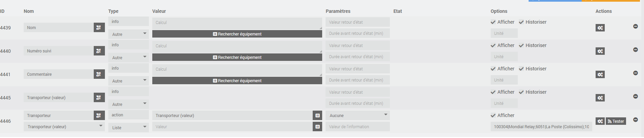Viewport: 644px width, 138px height.
Task: Remove command 4440 with the minus icon
Action: click(636, 50)
